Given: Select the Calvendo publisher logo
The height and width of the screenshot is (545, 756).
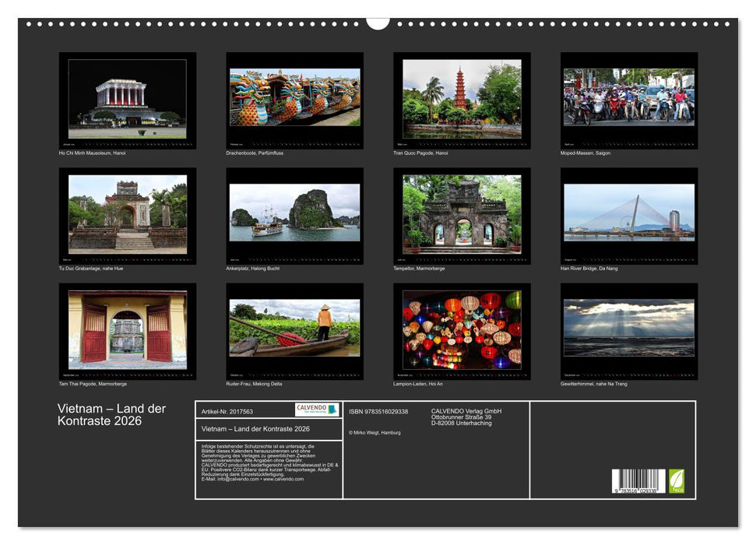Looking at the screenshot, I should click(x=318, y=410).
